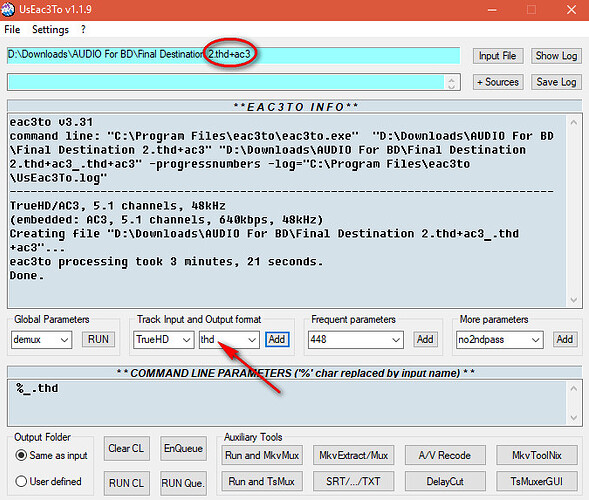
Task: Click the Show Log button
Action: click(x=556, y=56)
